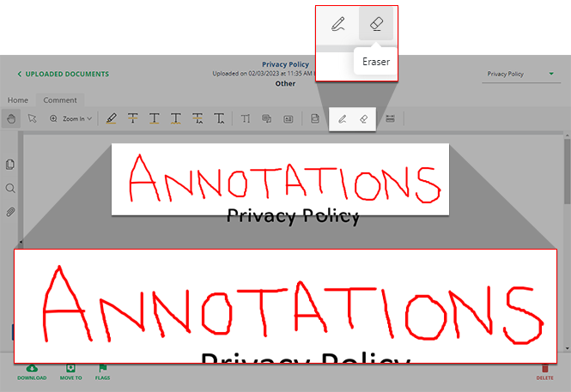Click the Flags button
This screenshot has height=392, width=571.
103,372
